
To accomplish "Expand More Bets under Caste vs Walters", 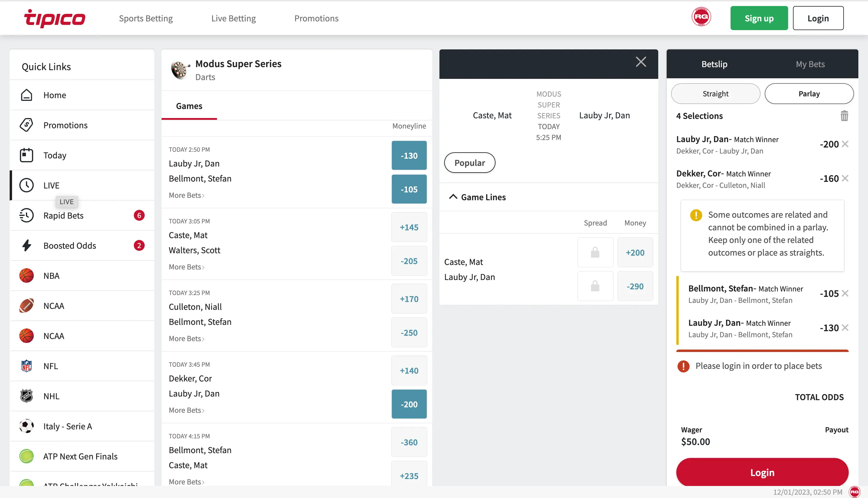I will [186, 267].
